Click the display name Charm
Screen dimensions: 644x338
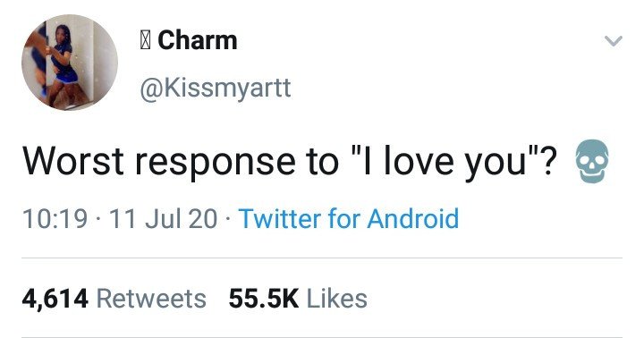tap(197, 40)
